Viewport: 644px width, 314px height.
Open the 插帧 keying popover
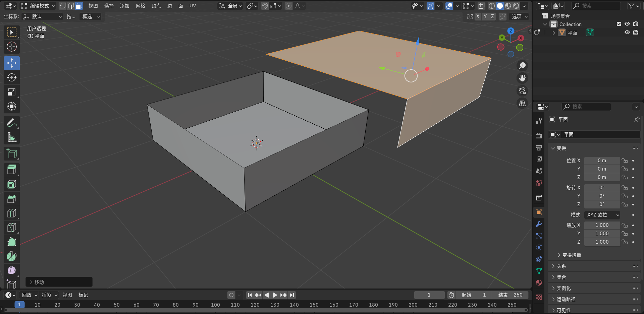tap(49, 295)
